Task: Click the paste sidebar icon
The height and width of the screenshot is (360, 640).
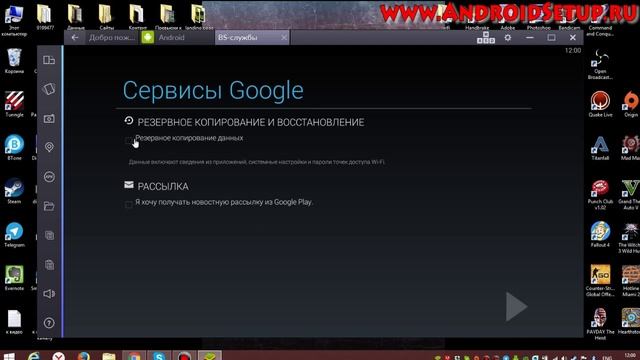Action: 49,265
